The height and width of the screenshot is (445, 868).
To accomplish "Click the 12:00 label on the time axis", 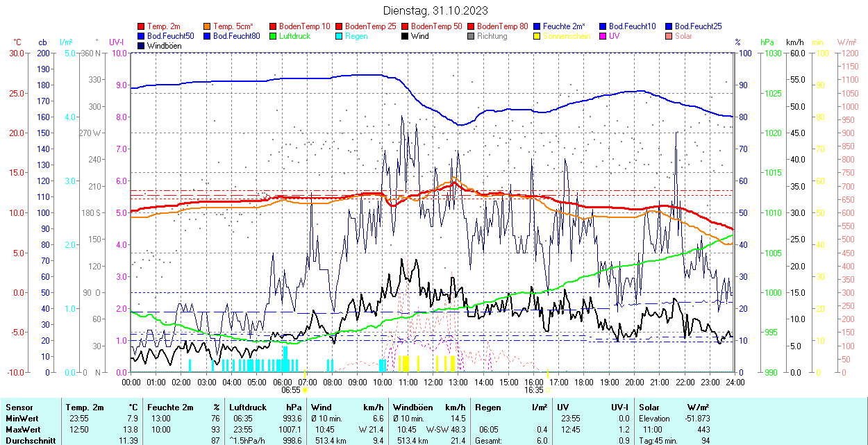I will (433, 382).
